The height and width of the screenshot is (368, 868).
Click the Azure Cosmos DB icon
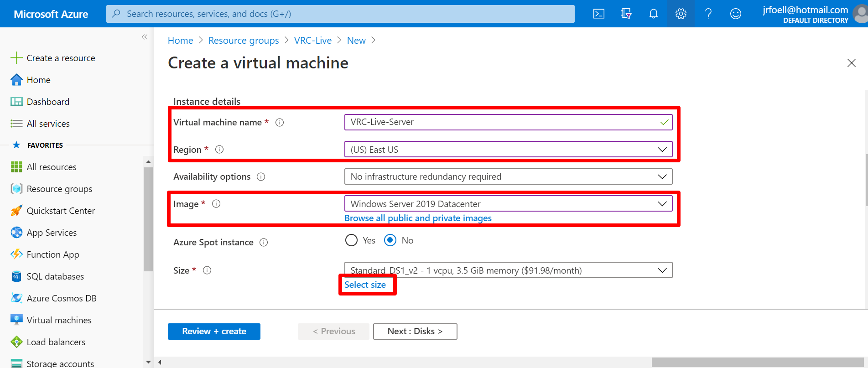[16, 298]
